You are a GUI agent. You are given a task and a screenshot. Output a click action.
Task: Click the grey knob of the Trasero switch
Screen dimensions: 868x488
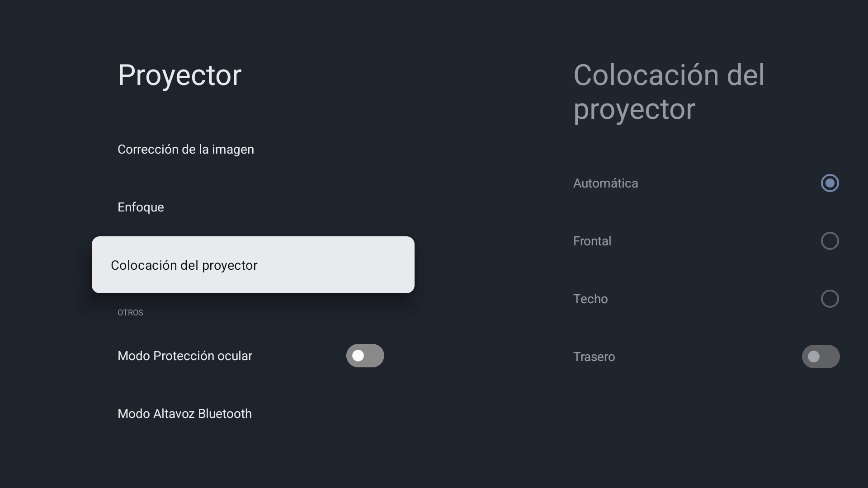pos(814,357)
